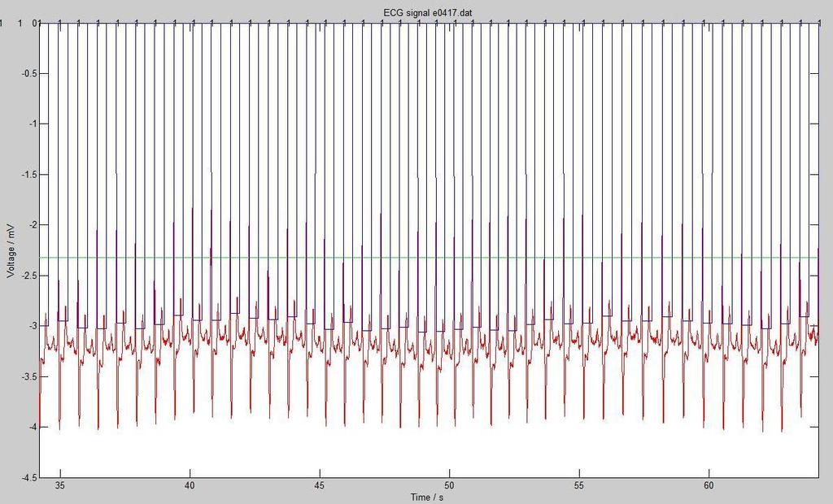
Task: Click the x-axis tick label 40
Action: tap(190, 486)
